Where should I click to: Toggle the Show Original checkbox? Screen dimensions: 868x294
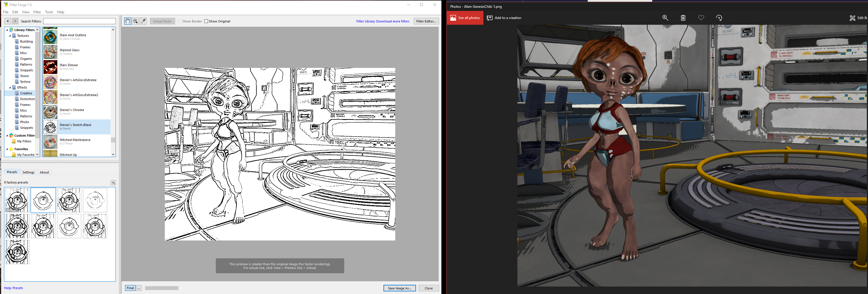[x=206, y=21]
